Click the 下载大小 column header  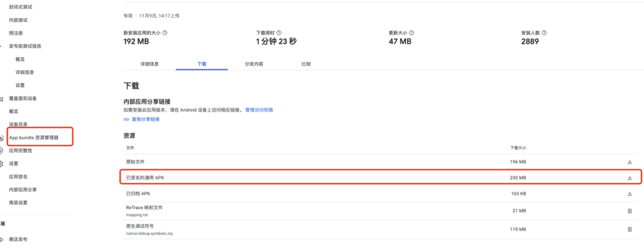[x=518, y=147]
